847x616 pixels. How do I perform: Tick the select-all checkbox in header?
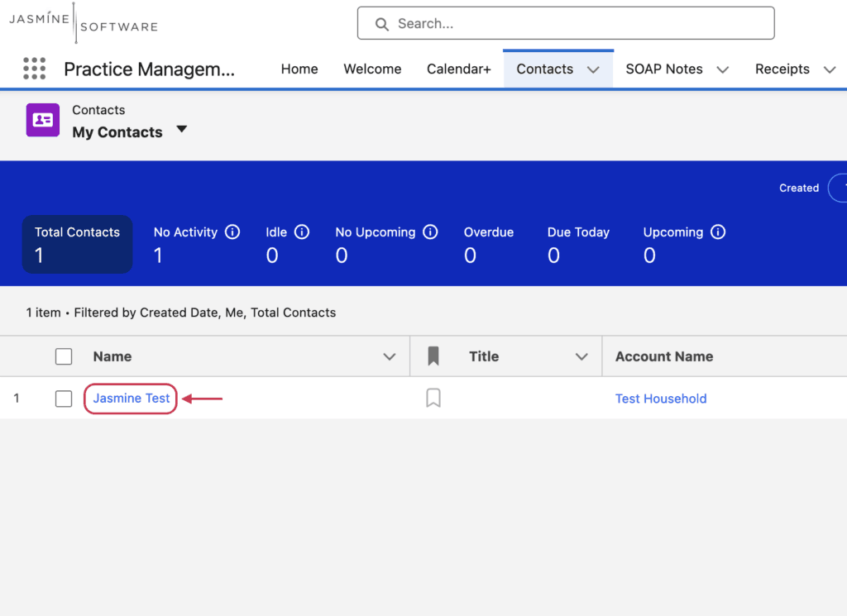[x=64, y=356]
